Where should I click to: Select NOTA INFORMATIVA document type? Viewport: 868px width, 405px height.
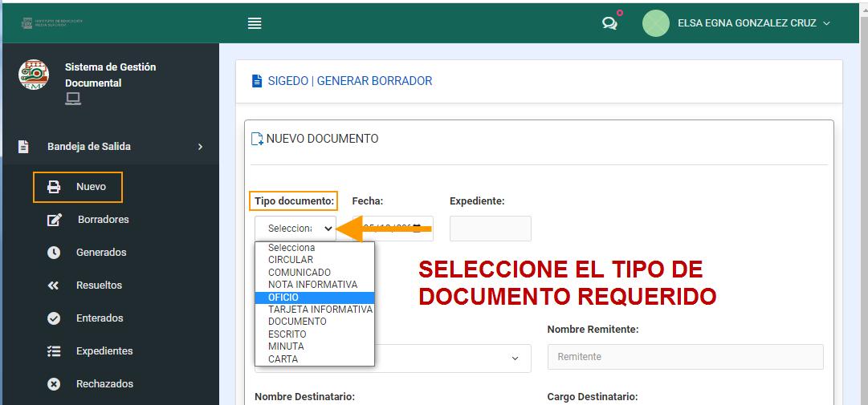[x=315, y=285]
